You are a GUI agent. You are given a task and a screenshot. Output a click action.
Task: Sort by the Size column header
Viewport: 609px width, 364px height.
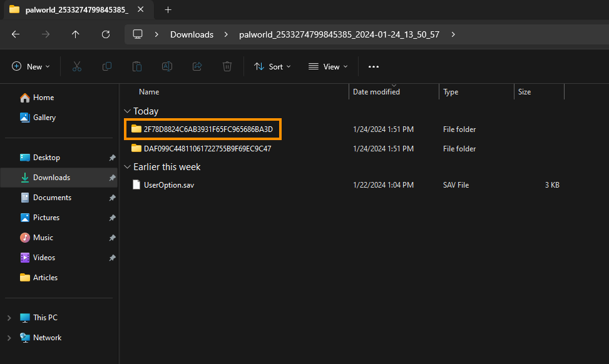pyautogui.click(x=525, y=92)
